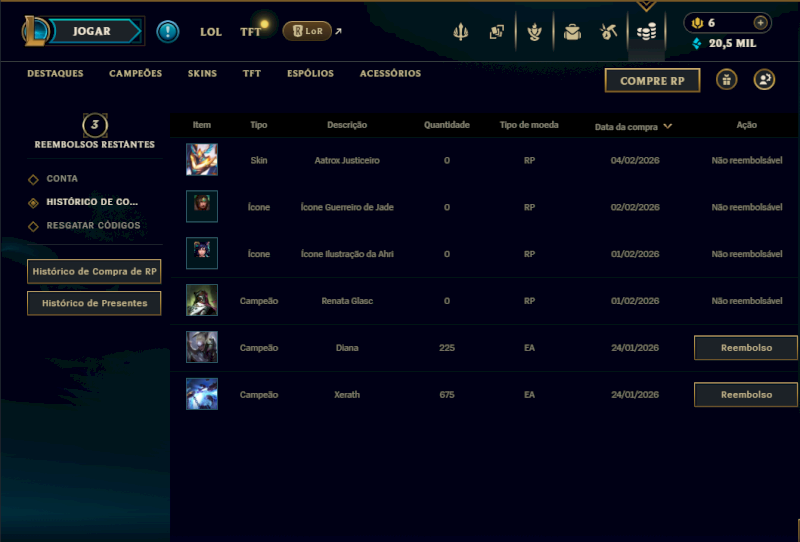This screenshot has height=542, width=800.
Task: Open the Legends of Runeterra LoR link
Action: click(308, 31)
